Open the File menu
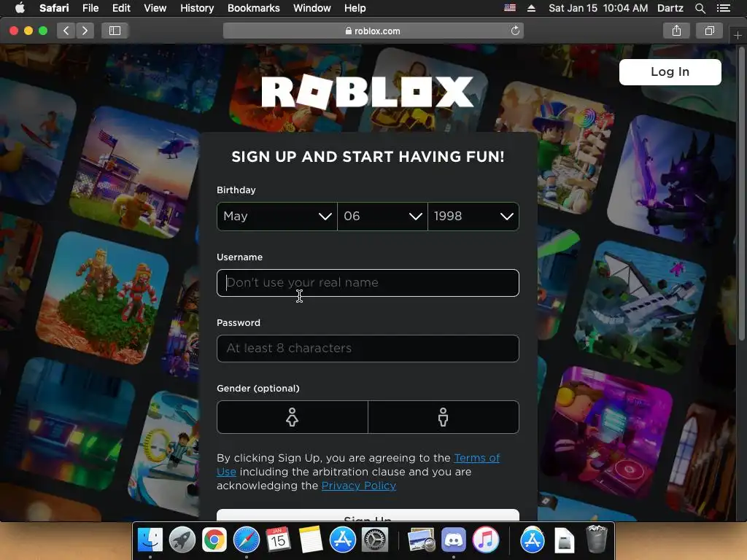Viewport: 747px width, 560px height. (90, 8)
